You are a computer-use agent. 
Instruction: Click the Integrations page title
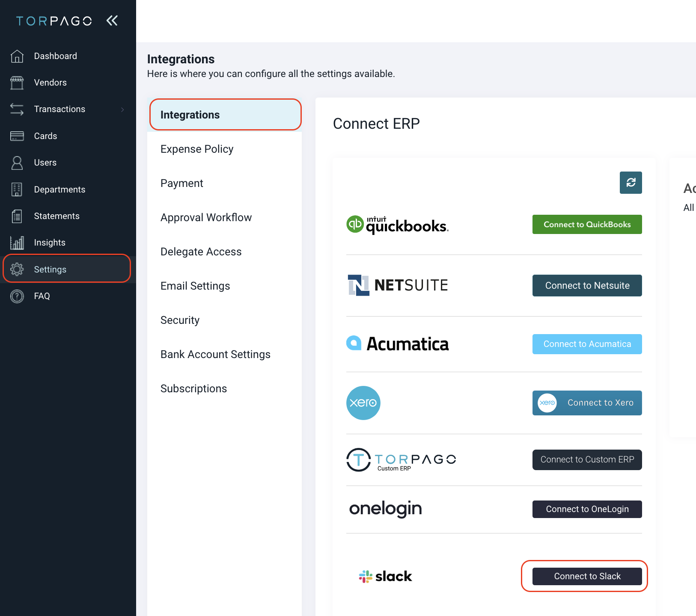tap(181, 59)
